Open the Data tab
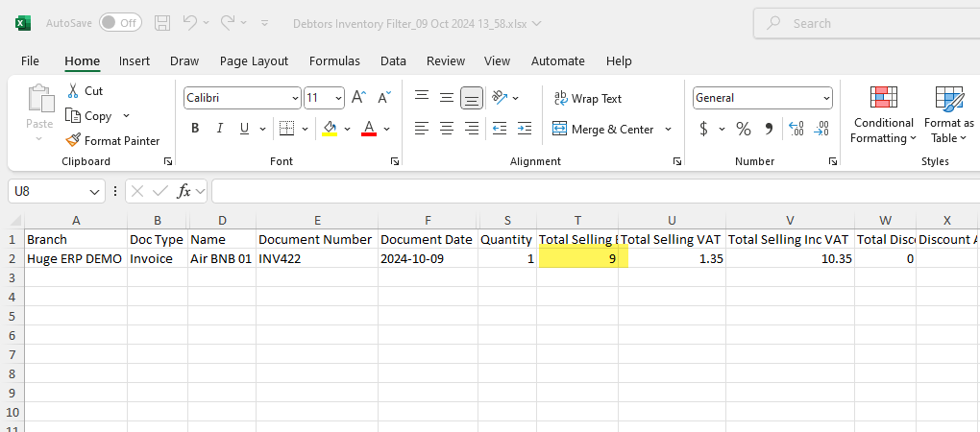This screenshot has width=980, height=432. [x=393, y=60]
